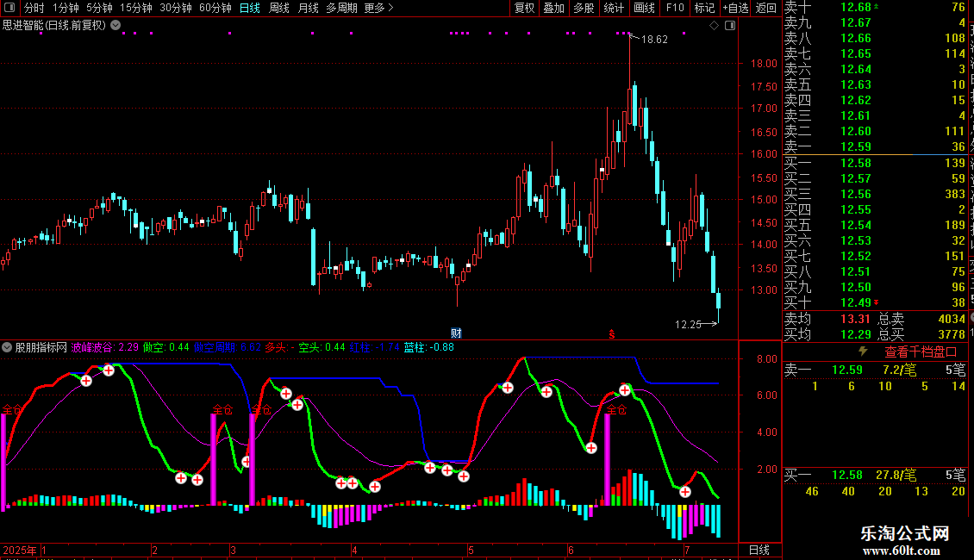
Task: Select the 日线 daily chart tab
Action: (250, 8)
